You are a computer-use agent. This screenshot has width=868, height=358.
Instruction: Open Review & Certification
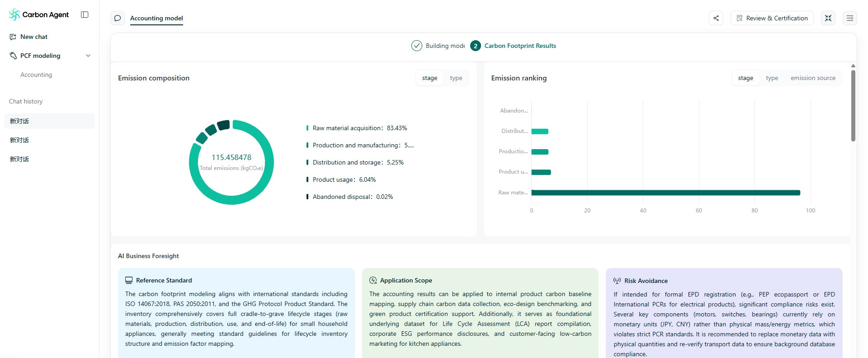(x=772, y=18)
